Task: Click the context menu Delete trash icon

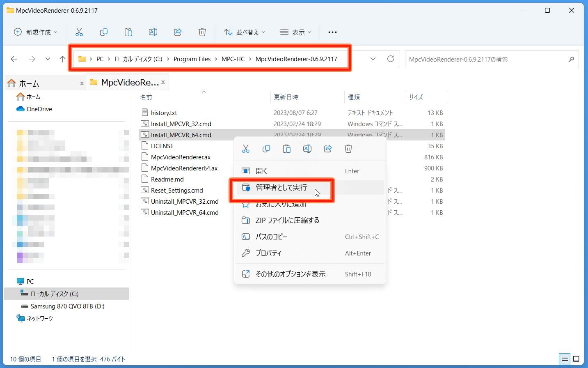Action: [x=348, y=149]
